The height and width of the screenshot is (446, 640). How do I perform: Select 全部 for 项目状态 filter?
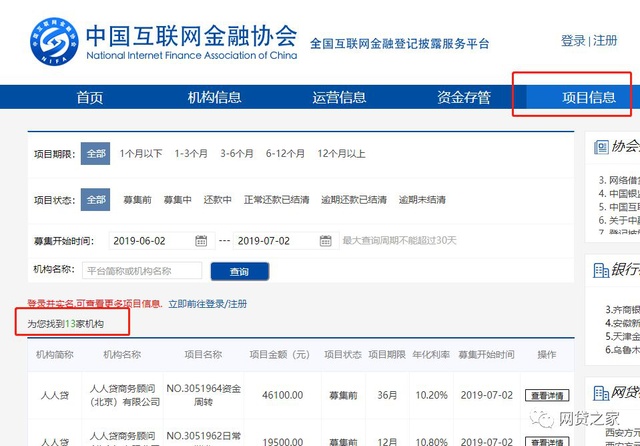coord(96,200)
